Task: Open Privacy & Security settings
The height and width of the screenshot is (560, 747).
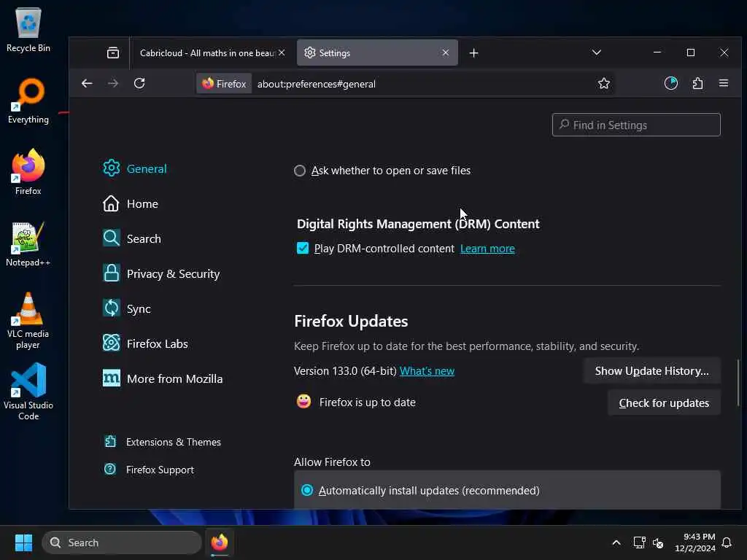Action: (161, 274)
